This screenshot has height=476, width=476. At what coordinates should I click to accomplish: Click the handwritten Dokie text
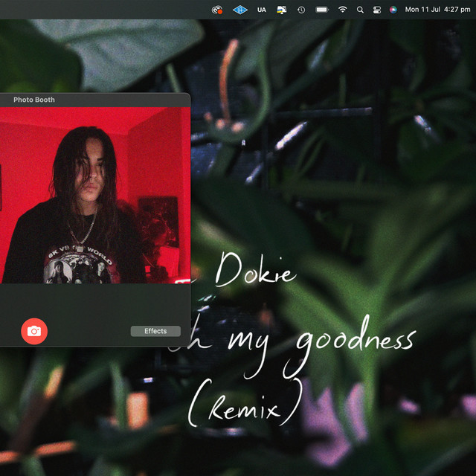tap(255, 272)
